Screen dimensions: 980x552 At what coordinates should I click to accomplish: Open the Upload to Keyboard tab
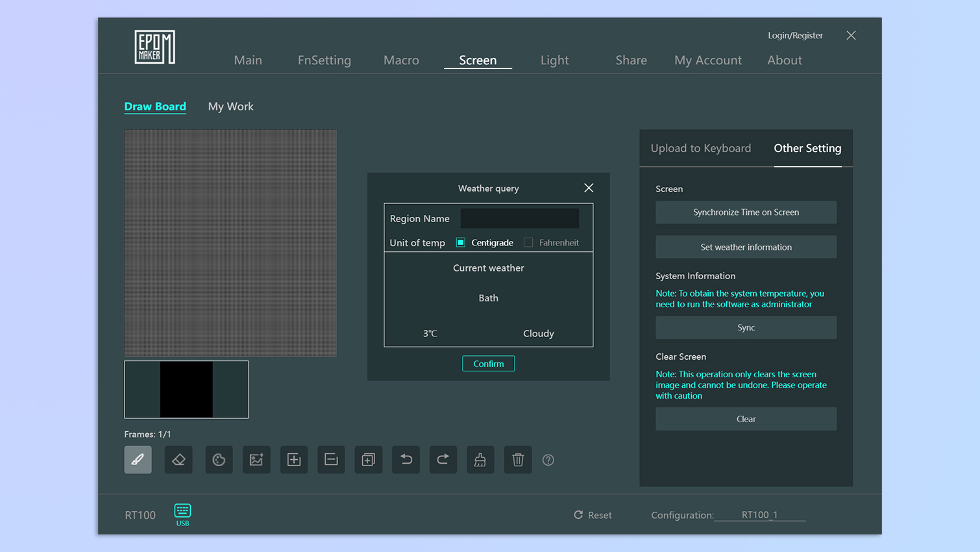pos(700,148)
